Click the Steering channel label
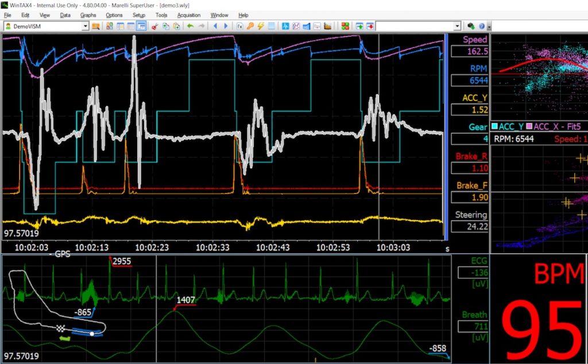588x364 pixels. click(x=471, y=215)
